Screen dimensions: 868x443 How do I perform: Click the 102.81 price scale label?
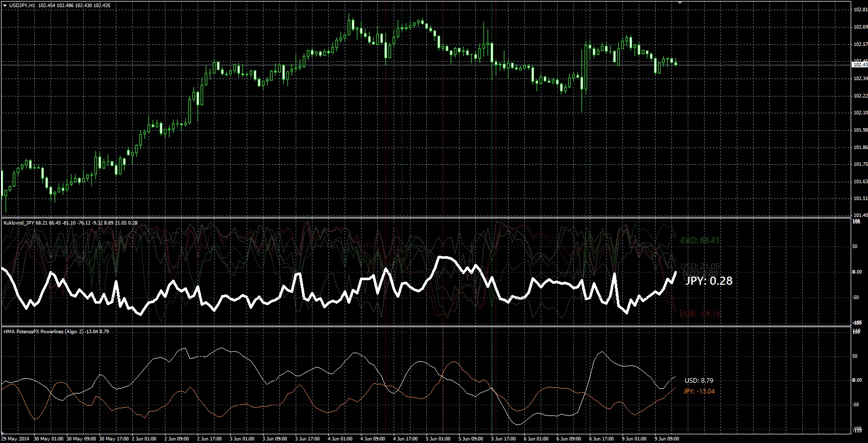[x=860, y=10]
